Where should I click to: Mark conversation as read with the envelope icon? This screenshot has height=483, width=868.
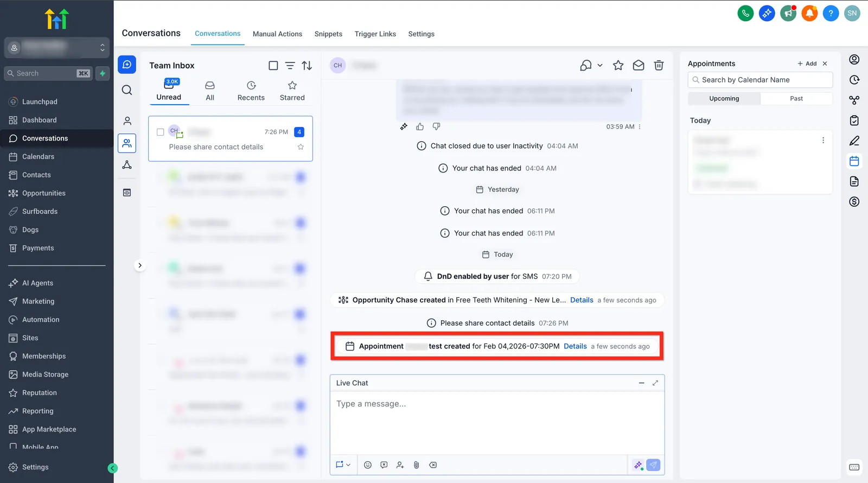coord(639,65)
